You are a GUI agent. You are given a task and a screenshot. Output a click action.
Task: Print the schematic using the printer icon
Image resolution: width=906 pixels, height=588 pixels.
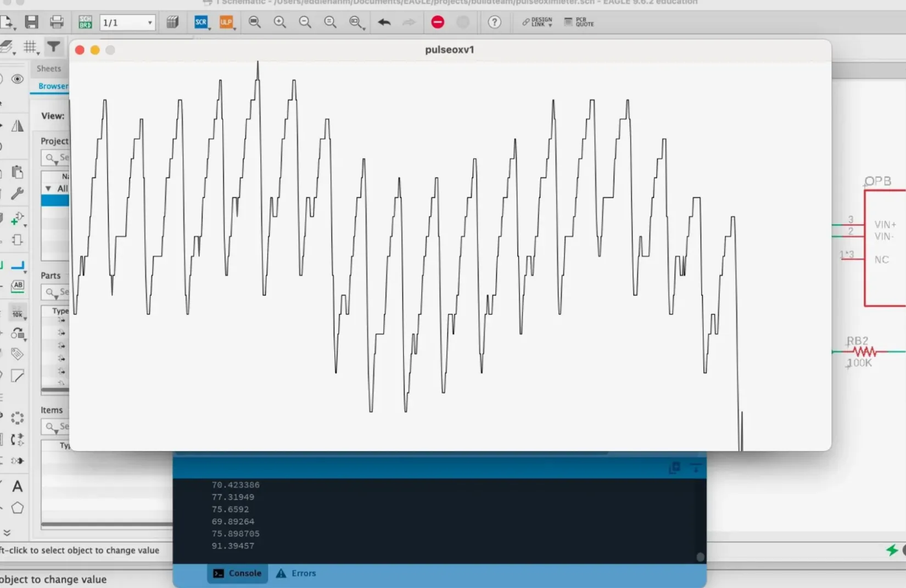point(57,22)
